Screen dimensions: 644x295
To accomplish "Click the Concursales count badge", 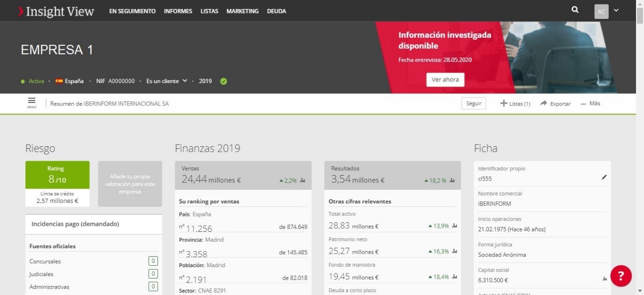I will pyautogui.click(x=154, y=261).
